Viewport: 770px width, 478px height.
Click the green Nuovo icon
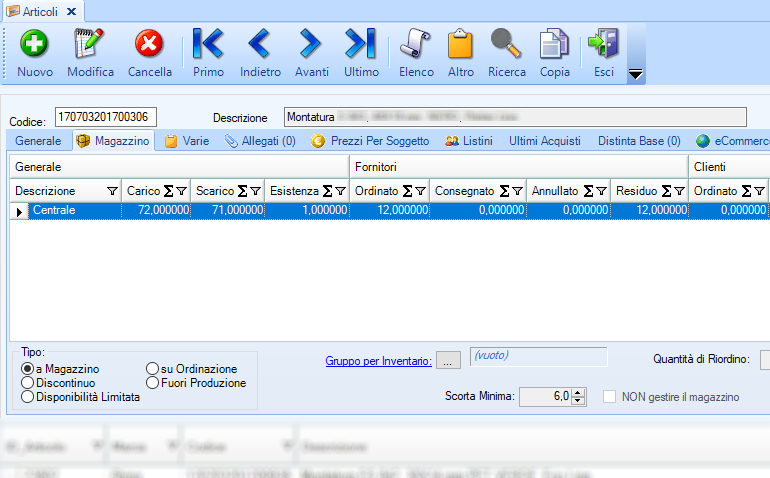35,45
